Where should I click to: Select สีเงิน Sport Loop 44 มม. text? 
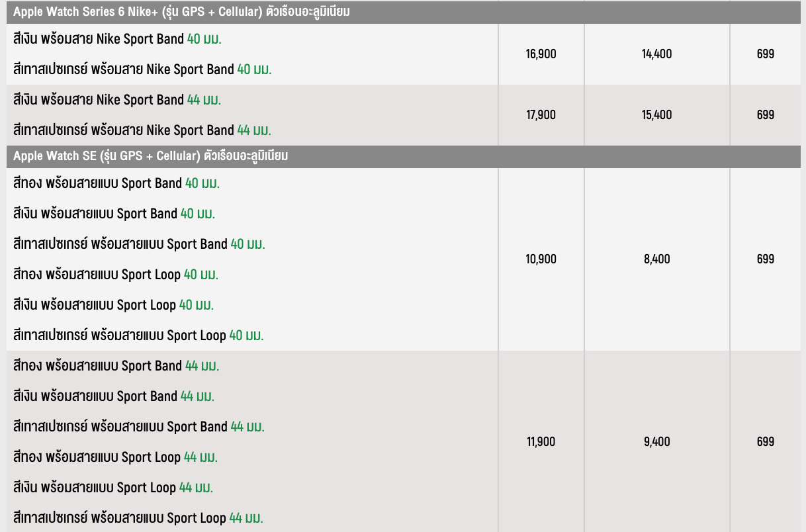[x=113, y=488]
